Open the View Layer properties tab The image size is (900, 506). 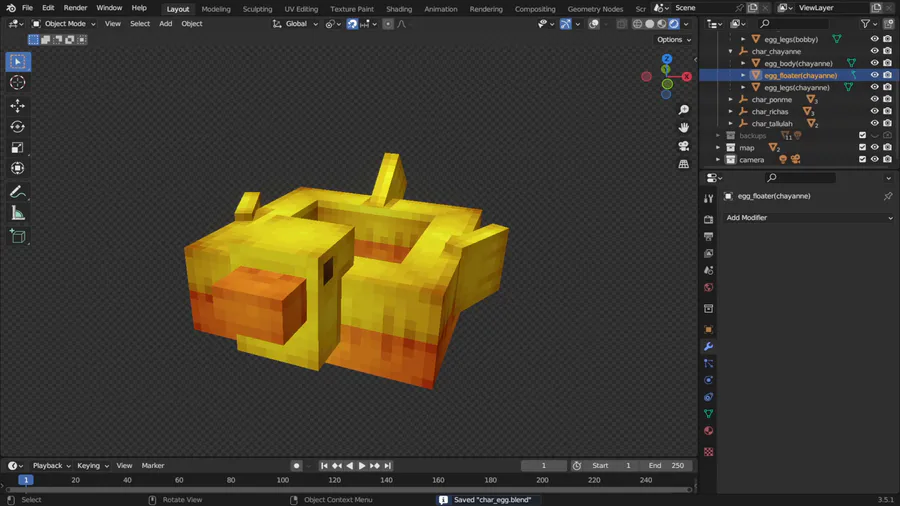(708, 253)
